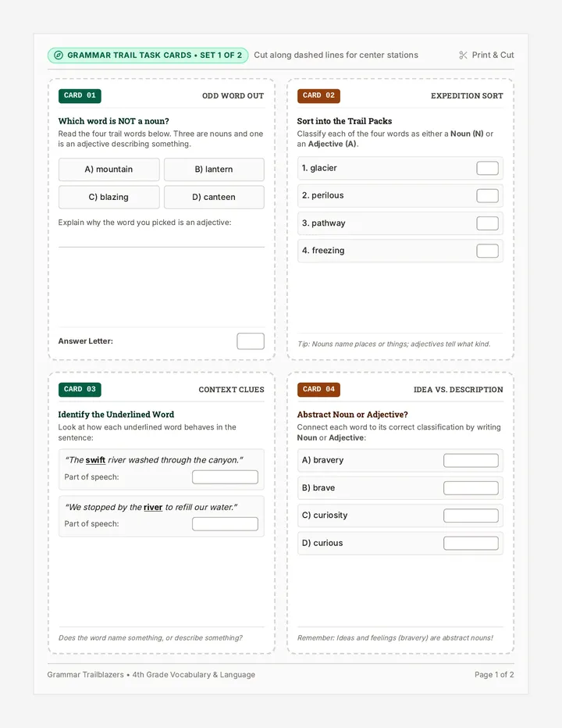Click the word '1. glacier'

pos(319,168)
